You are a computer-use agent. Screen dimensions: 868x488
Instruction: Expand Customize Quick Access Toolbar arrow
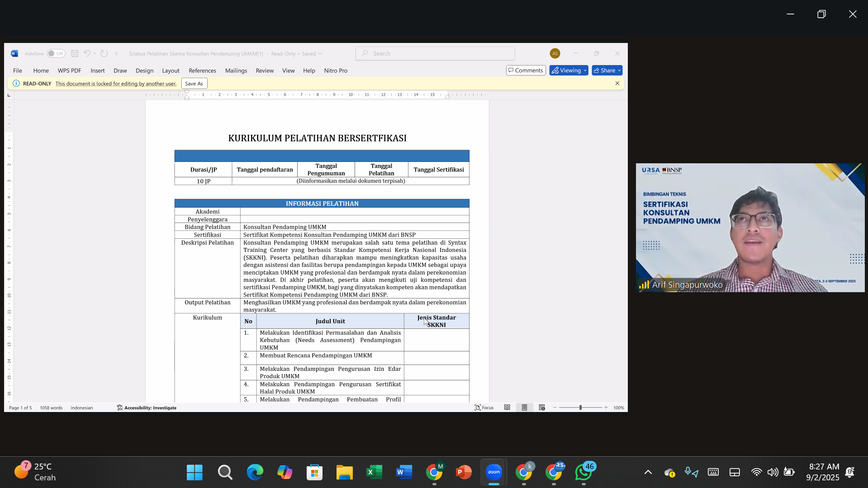[x=116, y=53]
